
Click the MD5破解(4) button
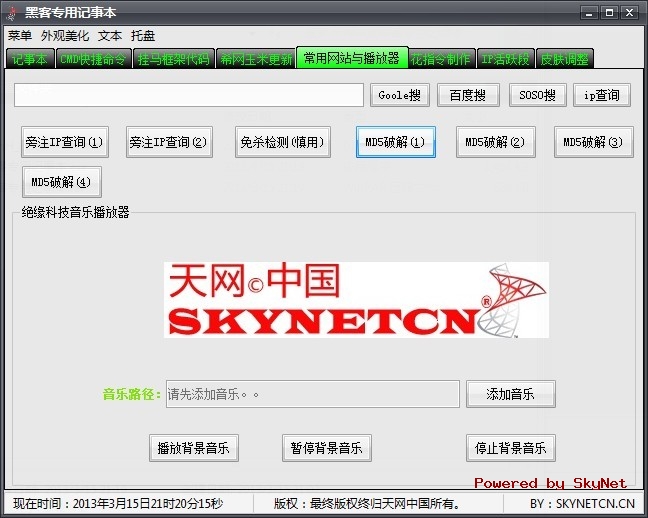click(x=61, y=182)
